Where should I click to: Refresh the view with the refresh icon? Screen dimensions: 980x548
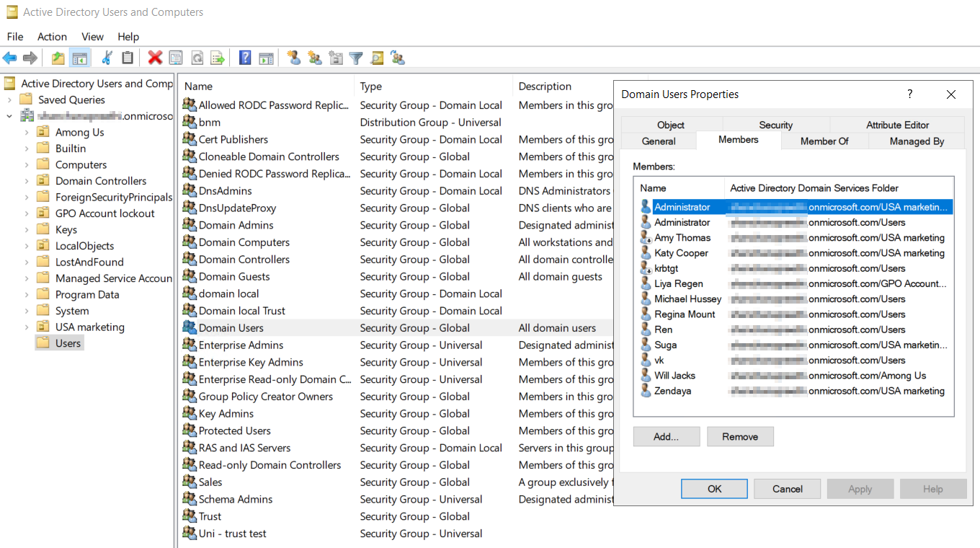point(197,58)
